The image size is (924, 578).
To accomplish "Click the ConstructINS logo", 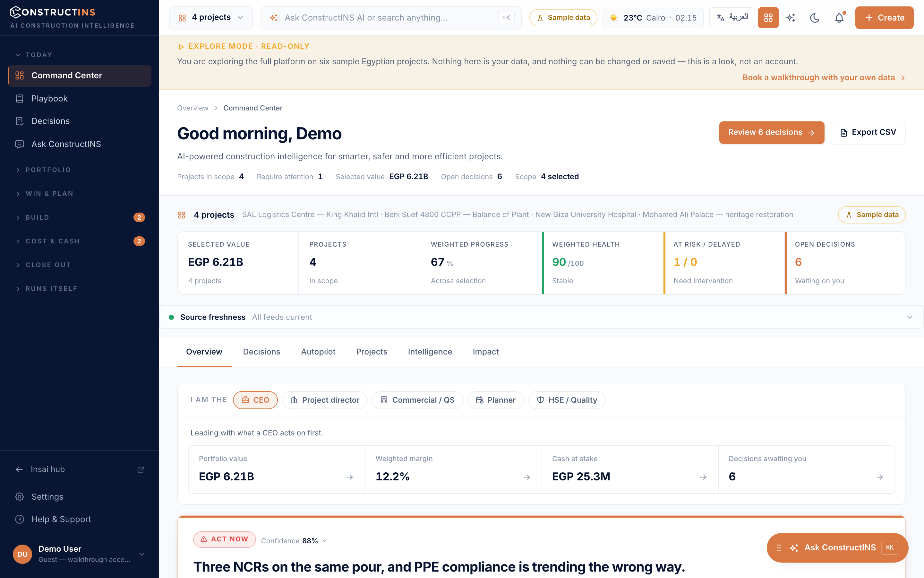I will pyautogui.click(x=53, y=12).
